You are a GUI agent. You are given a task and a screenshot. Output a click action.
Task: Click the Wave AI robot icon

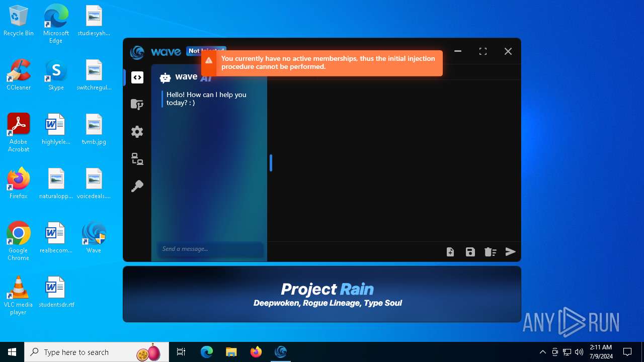point(165,77)
